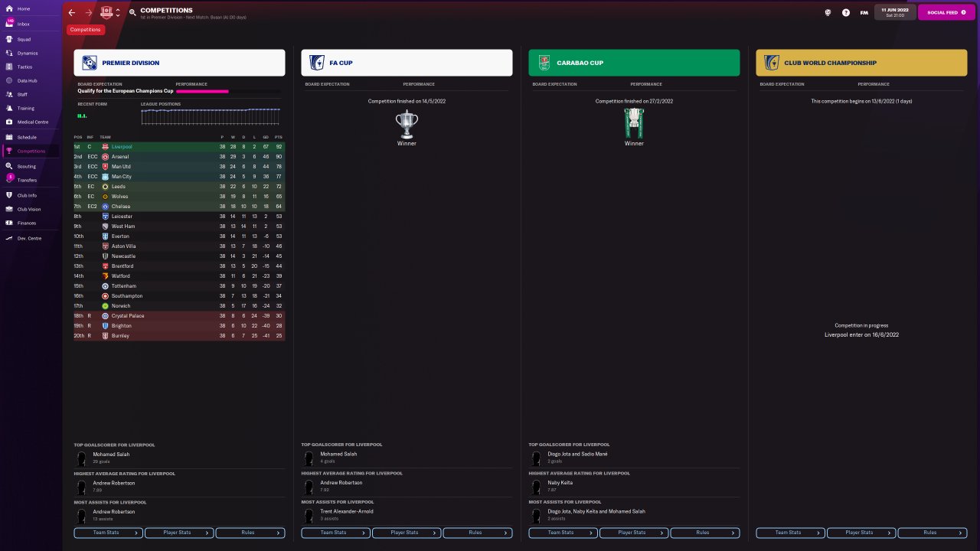Click the FA Cup winner trophy
Image resolution: width=980 pixels, height=551 pixels.
pyautogui.click(x=407, y=123)
